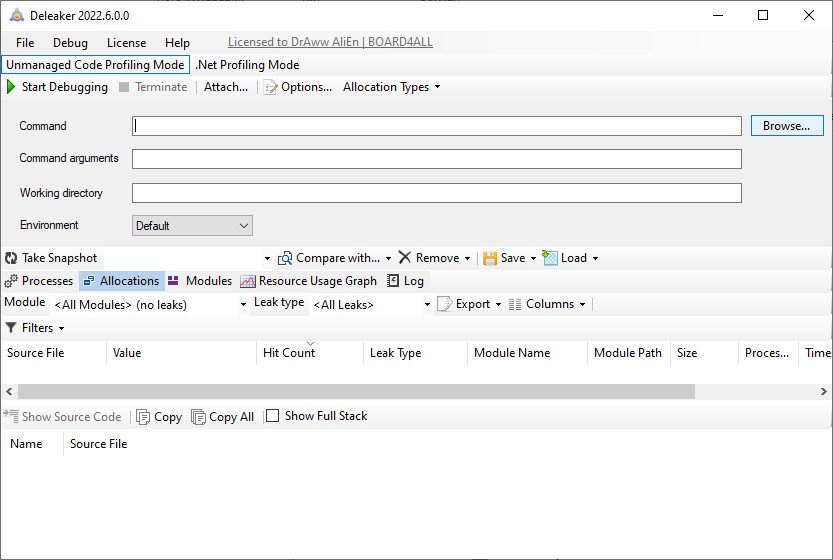Click the Take Snapshot icon
The width and height of the screenshot is (833, 560).
[x=11, y=258]
